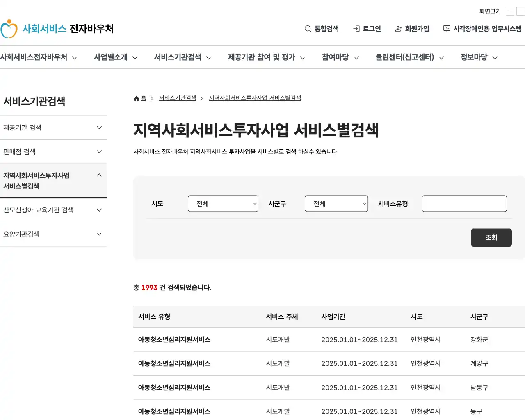
Task: Click the 회원가입 person icon
Action: point(397,29)
